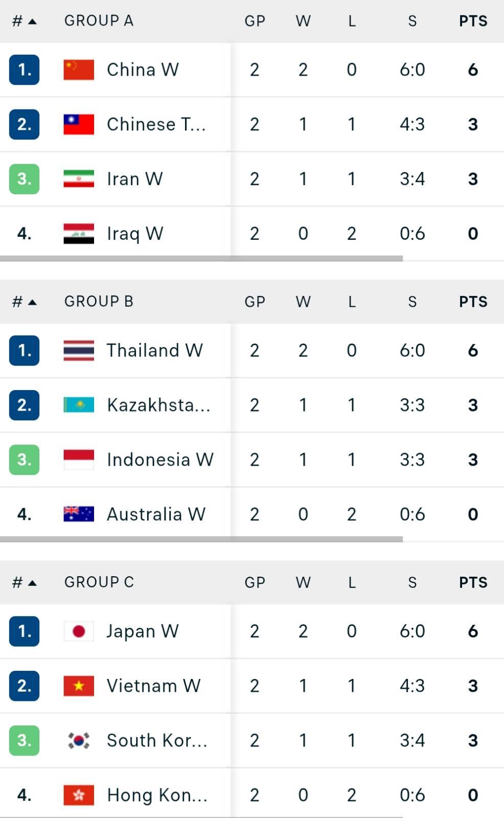Image resolution: width=504 pixels, height=818 pixels.
Task: Click the GP column header in Group C
Action: pos(255,582)
